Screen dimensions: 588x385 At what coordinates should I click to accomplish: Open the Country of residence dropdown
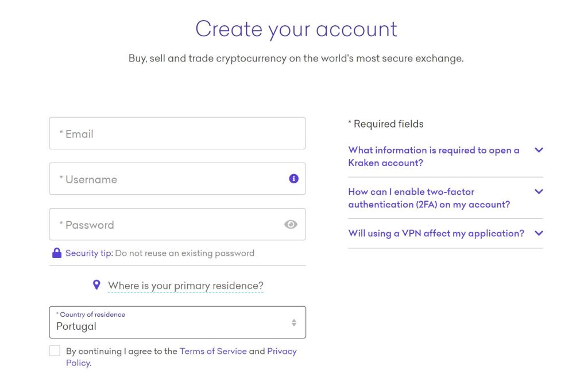(x=172, y=322)
